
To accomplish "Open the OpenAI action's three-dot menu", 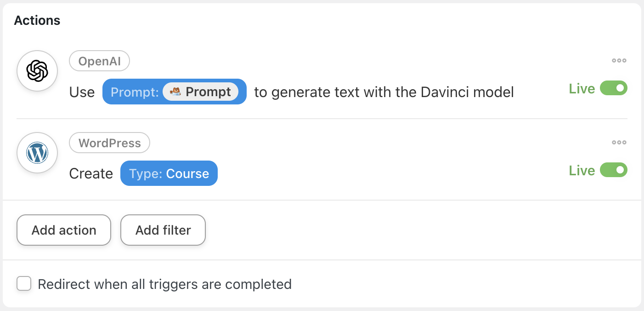I will [x=619, y=61].
